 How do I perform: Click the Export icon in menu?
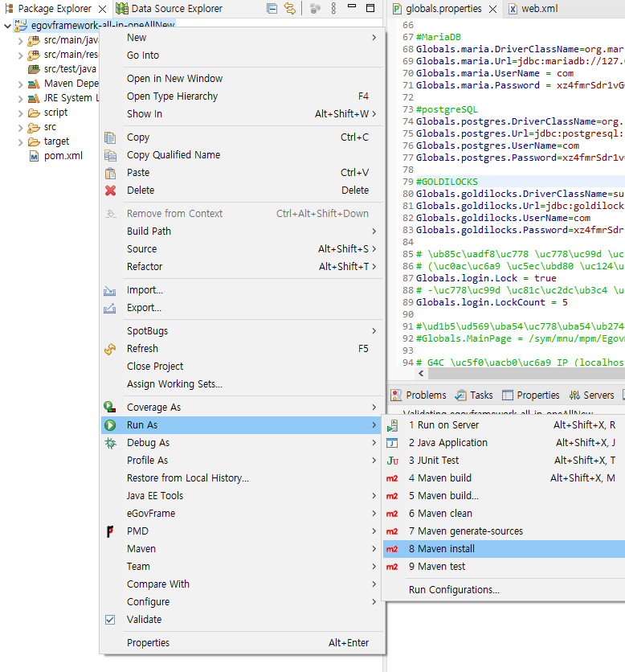click(x=110, y=308)
